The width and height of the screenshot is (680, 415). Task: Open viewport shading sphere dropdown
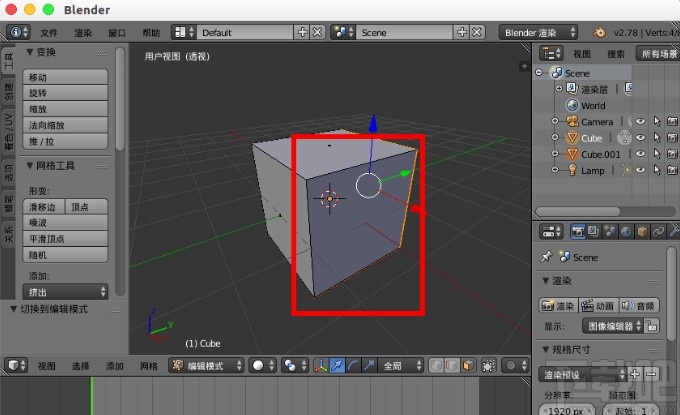pos(263,366)
